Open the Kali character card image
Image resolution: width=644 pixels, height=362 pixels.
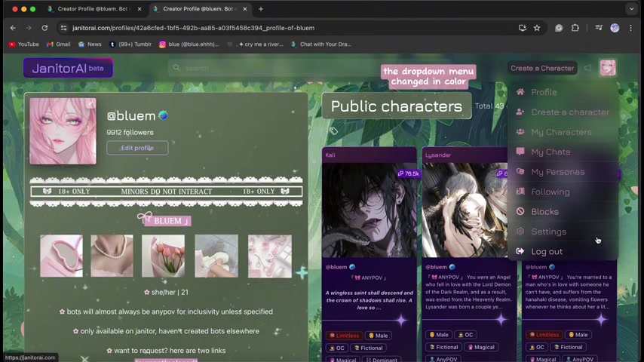pyautogui.click(x=370, y=210)
